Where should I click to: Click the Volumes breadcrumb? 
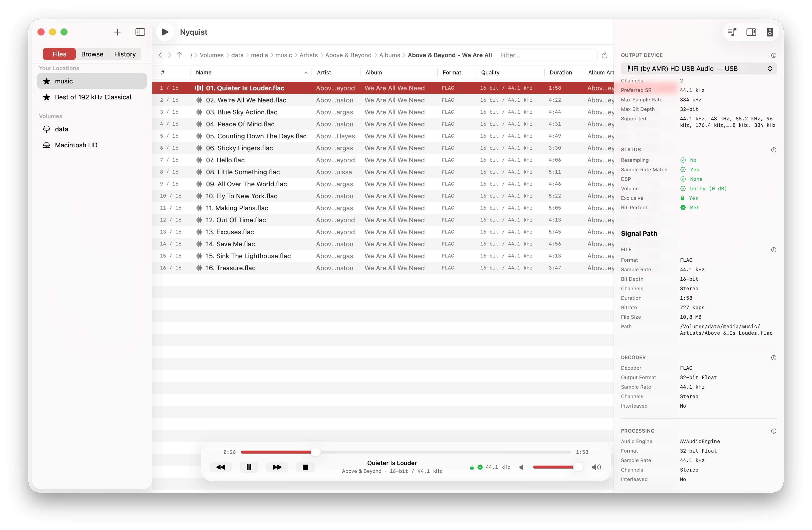coord(211,55)
